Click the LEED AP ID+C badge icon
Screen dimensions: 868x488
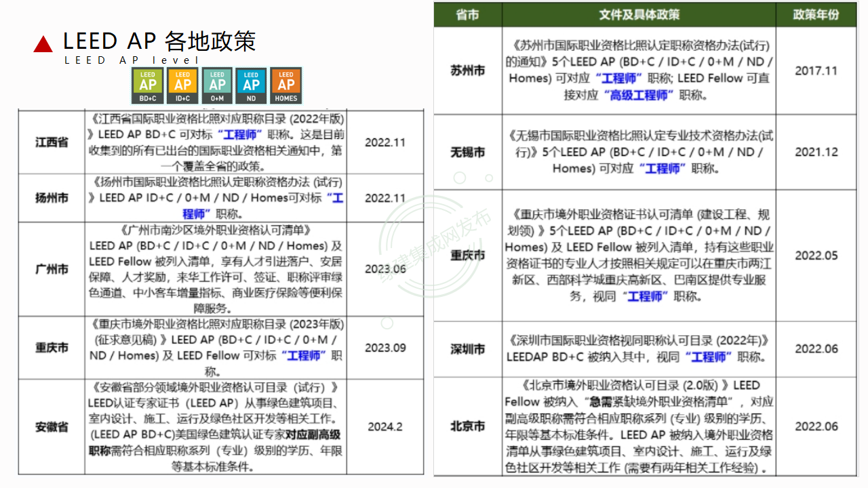[182, 85]
